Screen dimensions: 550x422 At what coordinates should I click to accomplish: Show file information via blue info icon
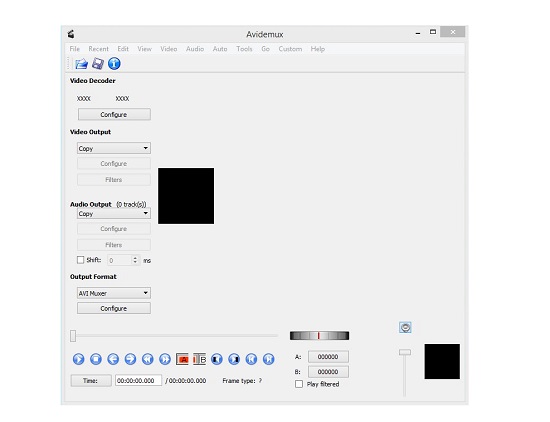coord(114,63)
